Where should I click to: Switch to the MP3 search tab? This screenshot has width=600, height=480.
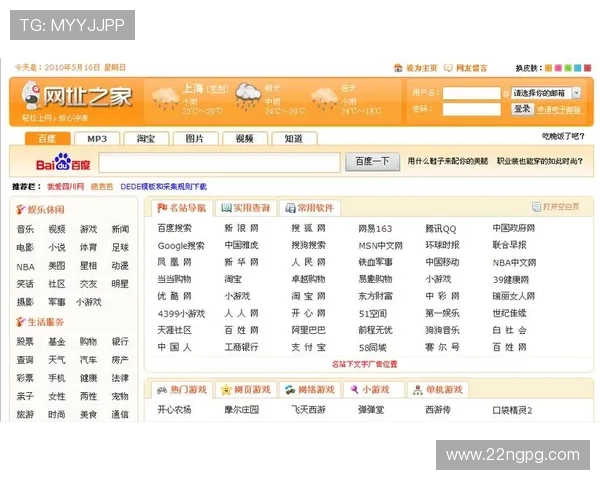click(97, 139)
